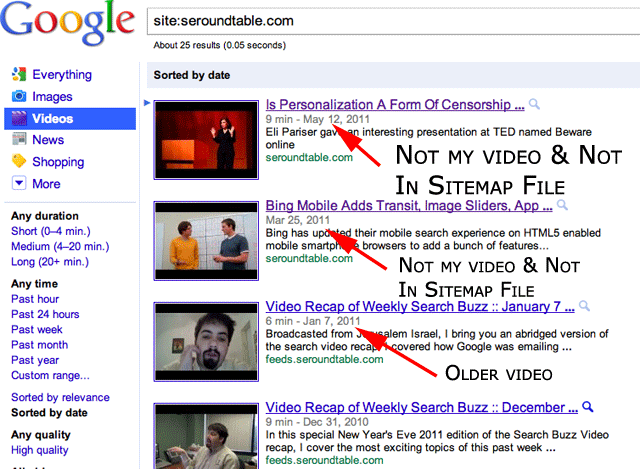
Task: Click the search box containing site:seroundtable.com
Action: pyautogui.click(x=393, y=21)
